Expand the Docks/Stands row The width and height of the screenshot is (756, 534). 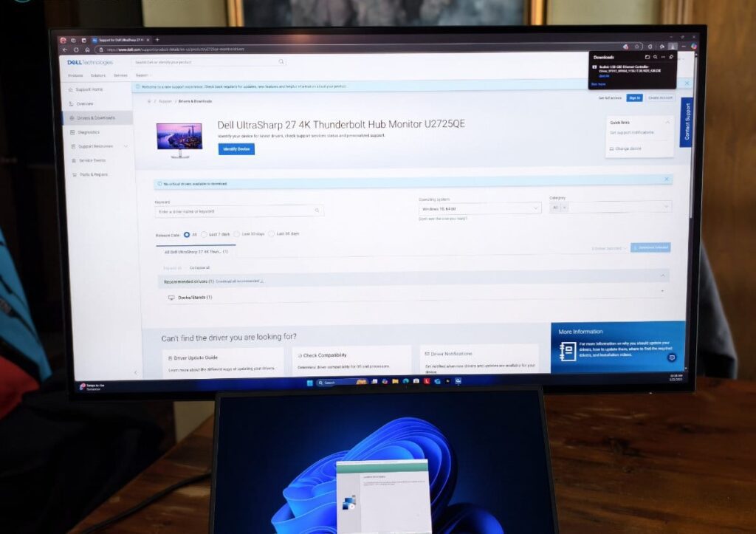[662, 291]
